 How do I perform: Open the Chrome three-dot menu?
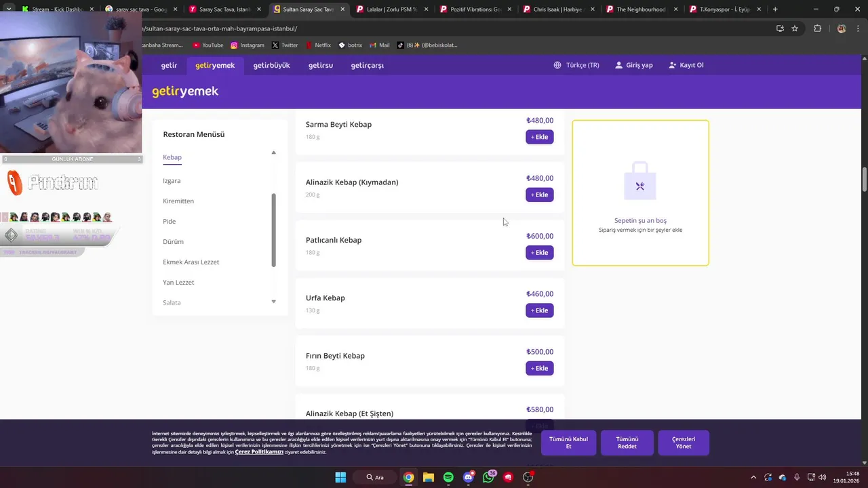[859, 28]
